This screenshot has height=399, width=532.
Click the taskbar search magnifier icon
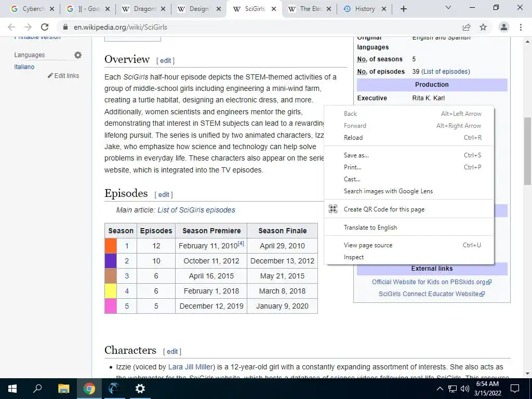(x=37, y=389)
